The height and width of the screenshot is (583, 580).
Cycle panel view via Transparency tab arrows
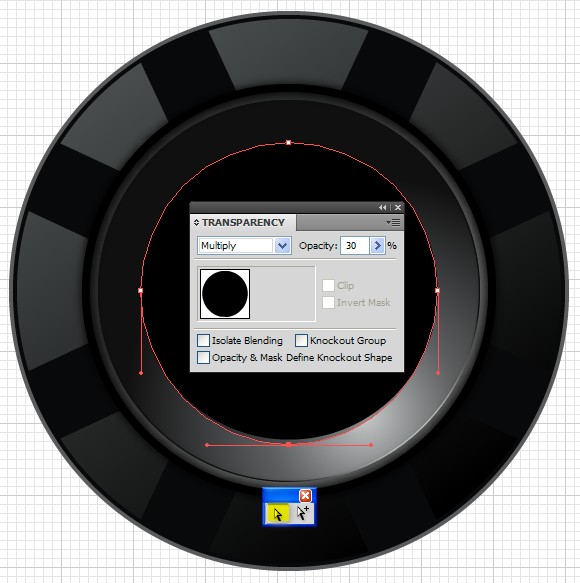point(196,222)
